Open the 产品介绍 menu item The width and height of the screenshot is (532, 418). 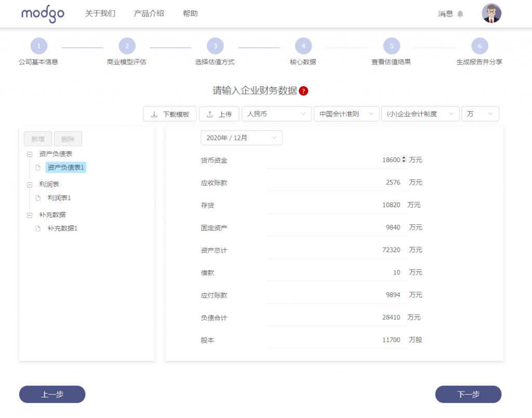pos(149,14)
